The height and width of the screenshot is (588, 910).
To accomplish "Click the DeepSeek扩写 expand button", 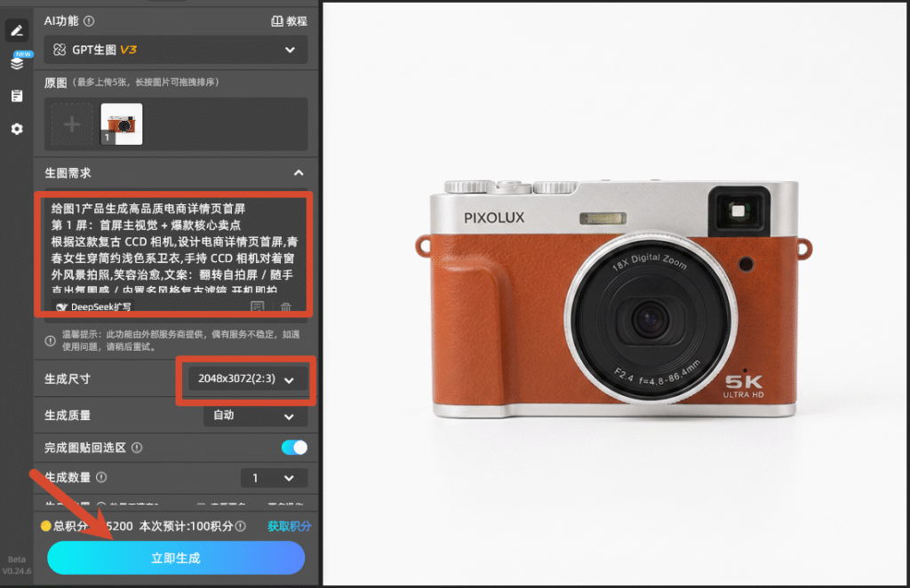I will [93, 306].
